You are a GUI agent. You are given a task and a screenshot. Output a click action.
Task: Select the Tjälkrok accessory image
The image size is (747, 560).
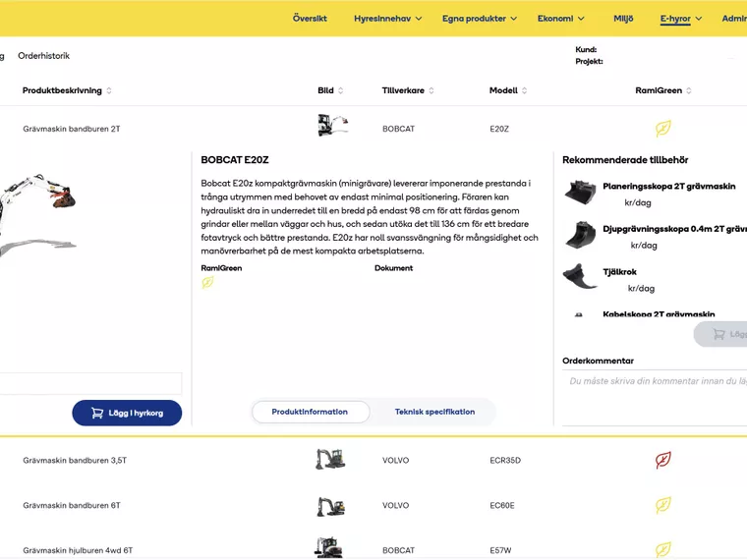pyautogui.click(x=580, y=276)
